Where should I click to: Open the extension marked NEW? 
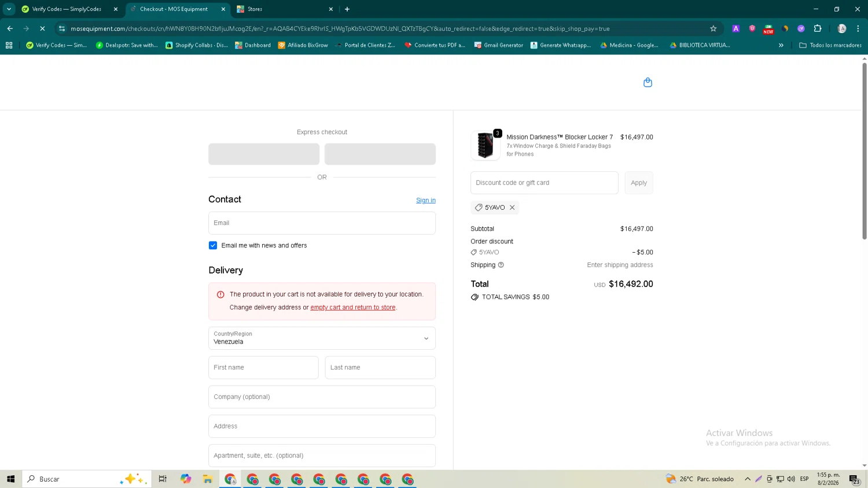coord(768,29)
